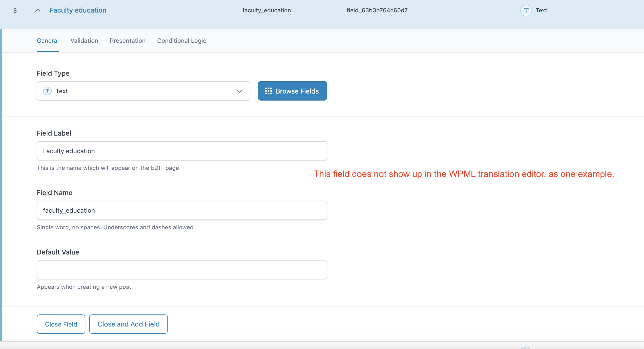Collapse the Faculty education field row
The height and width of the screenshot is (349, 644).
coord(37,10)
